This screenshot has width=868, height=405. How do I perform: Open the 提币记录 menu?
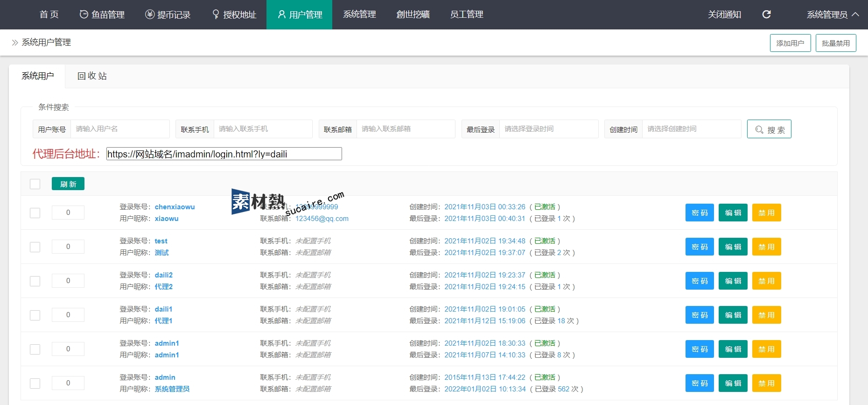(x=168, y=14)
